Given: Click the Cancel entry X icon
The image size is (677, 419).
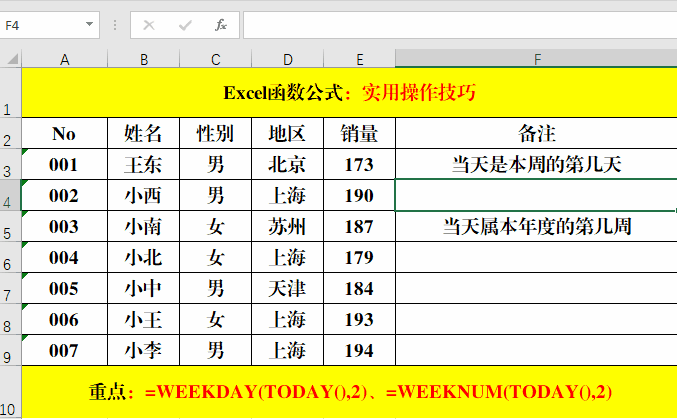Looking at the screenshot, I should pyautogui.click(x=149, y=25).
